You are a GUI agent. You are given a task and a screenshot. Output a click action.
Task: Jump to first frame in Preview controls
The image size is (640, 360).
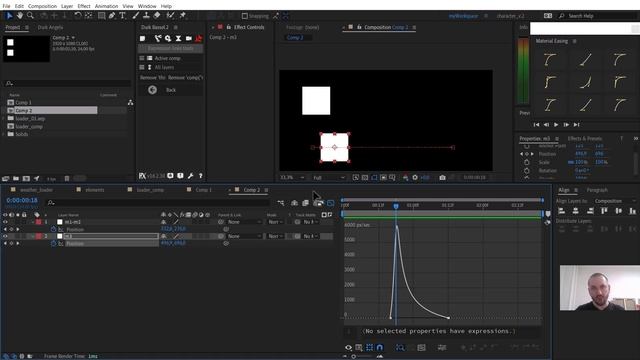click(536, 124)
